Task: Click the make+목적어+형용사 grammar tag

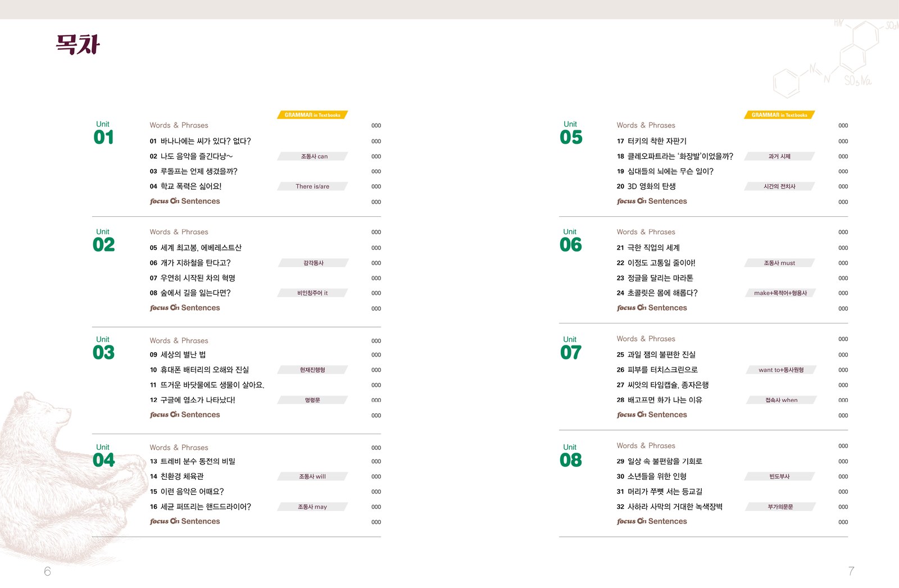Action: [780, 293]
